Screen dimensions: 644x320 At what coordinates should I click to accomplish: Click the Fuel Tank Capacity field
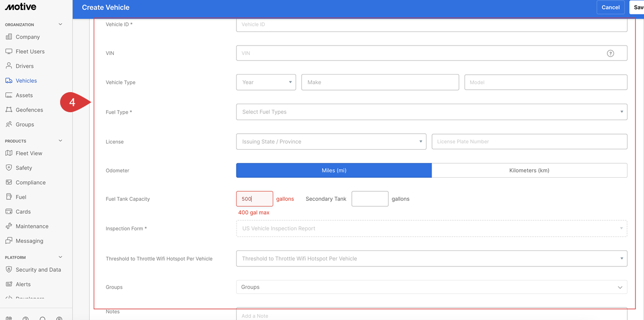pyautogui.click(x=255, y=199)
